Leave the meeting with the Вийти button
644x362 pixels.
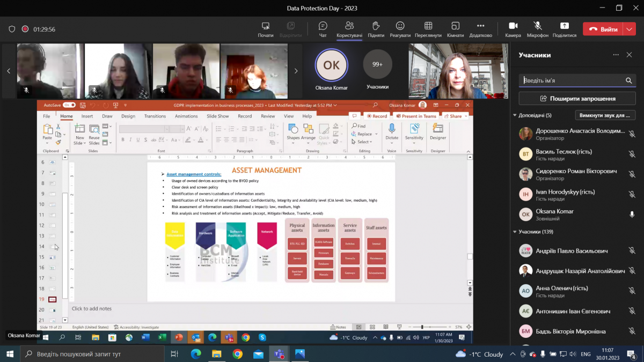(603, 29)
